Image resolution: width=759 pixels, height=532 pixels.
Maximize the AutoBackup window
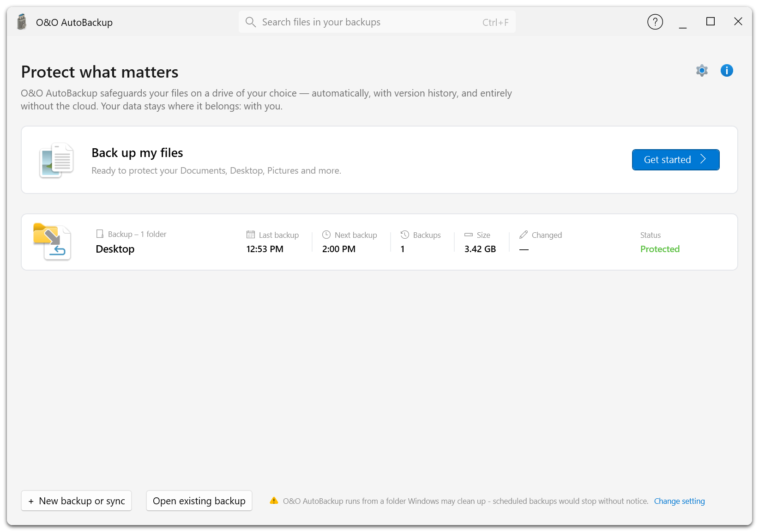(711, 22)
